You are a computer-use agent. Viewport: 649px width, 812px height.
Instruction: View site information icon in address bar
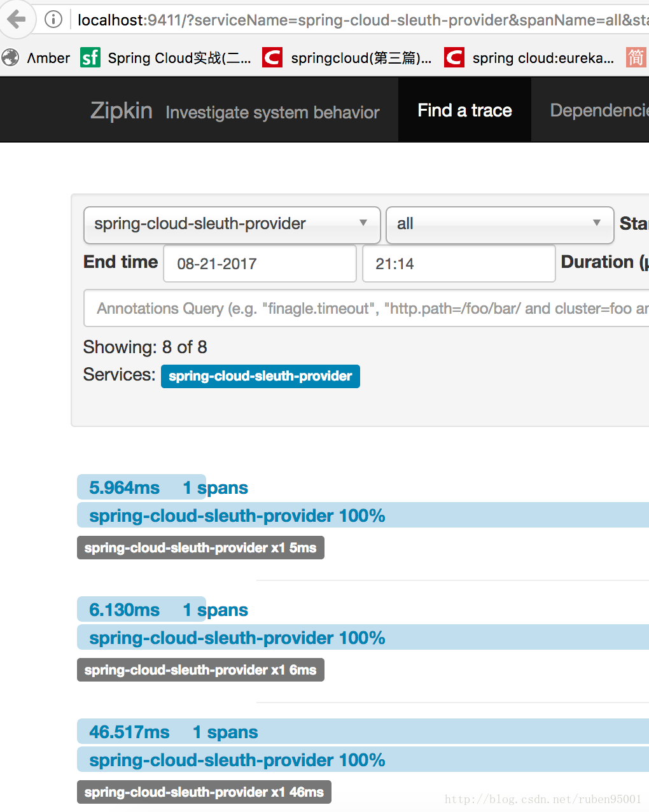point(54,20)
